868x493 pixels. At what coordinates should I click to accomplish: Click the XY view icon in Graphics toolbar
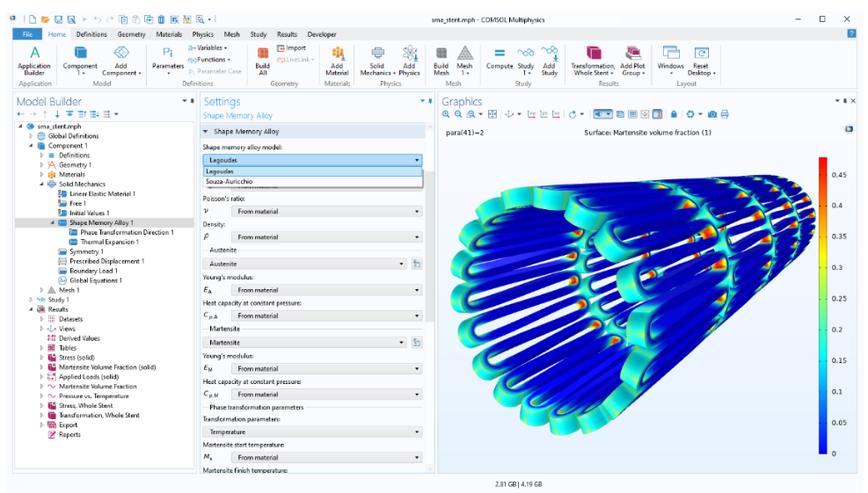point(531,114)
